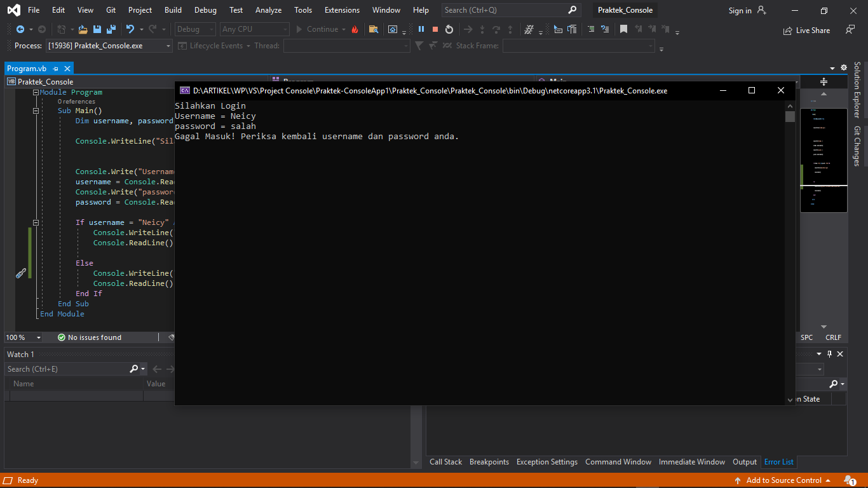868x488 pixels.
Task: Open the Exception Settings tab
Action: [547, 462]
